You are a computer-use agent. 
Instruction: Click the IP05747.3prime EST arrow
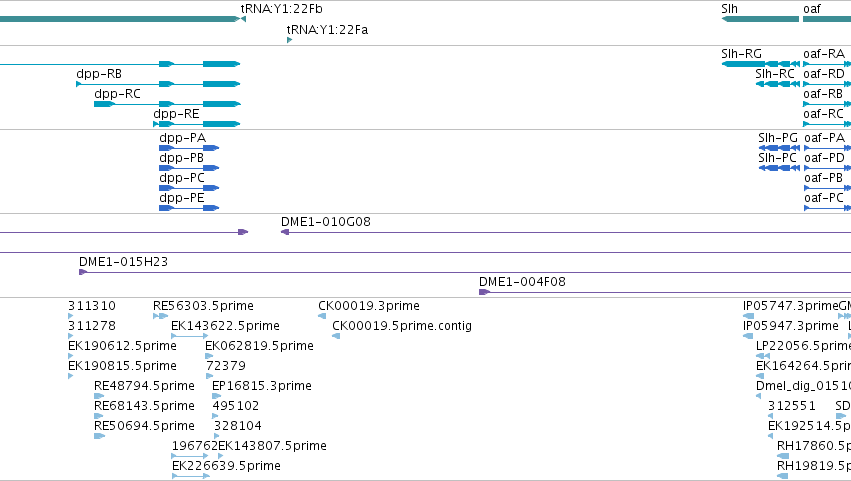[x=748, y=316]
